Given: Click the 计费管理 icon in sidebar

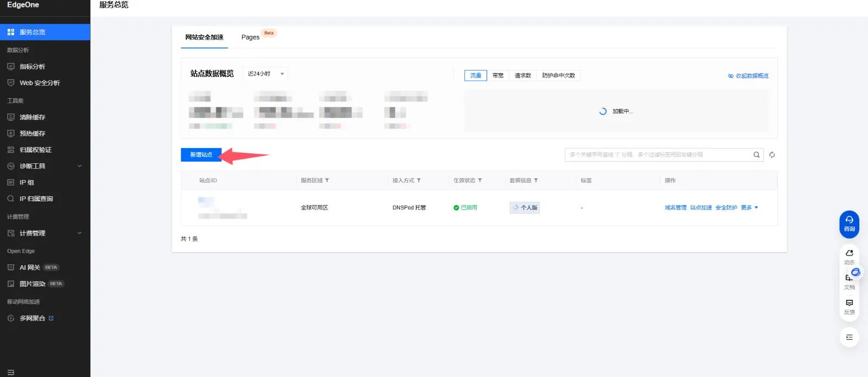Looking at the screenshot, I should point(11,233).
